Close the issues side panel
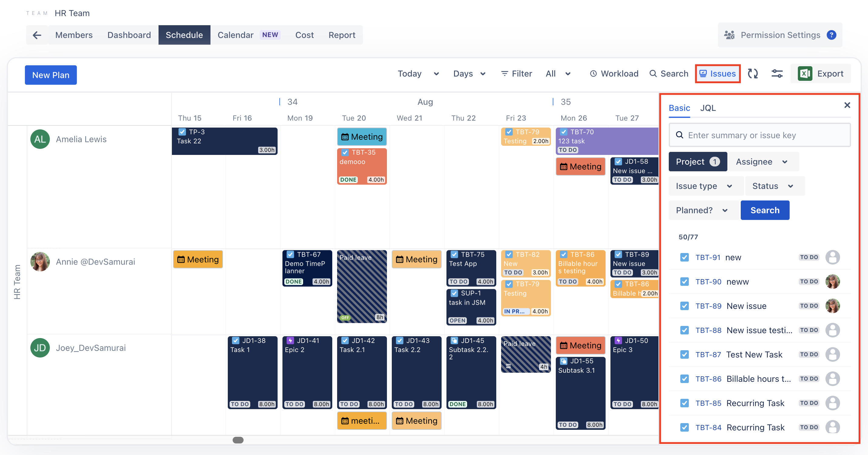The width and height of the screenshot is (868, 455). (x=847, y=105)
